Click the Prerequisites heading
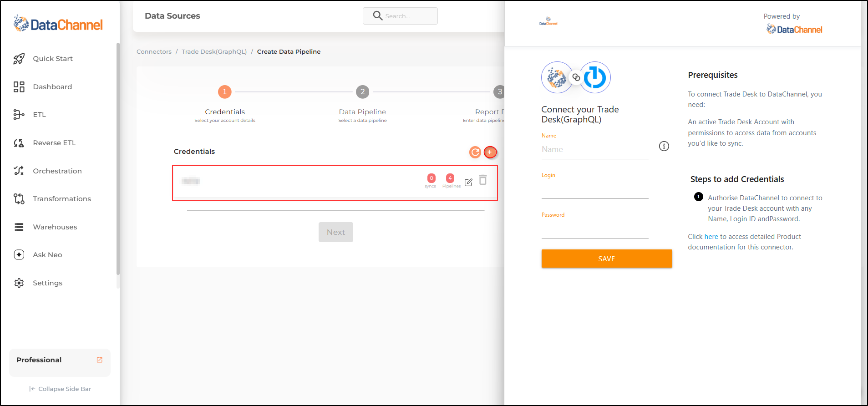868x406 pixels. [713, 75]
